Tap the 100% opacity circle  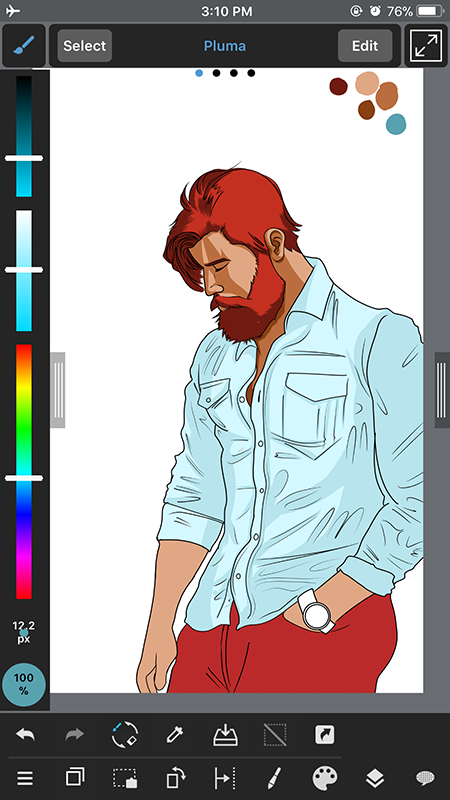coord(23,684)
